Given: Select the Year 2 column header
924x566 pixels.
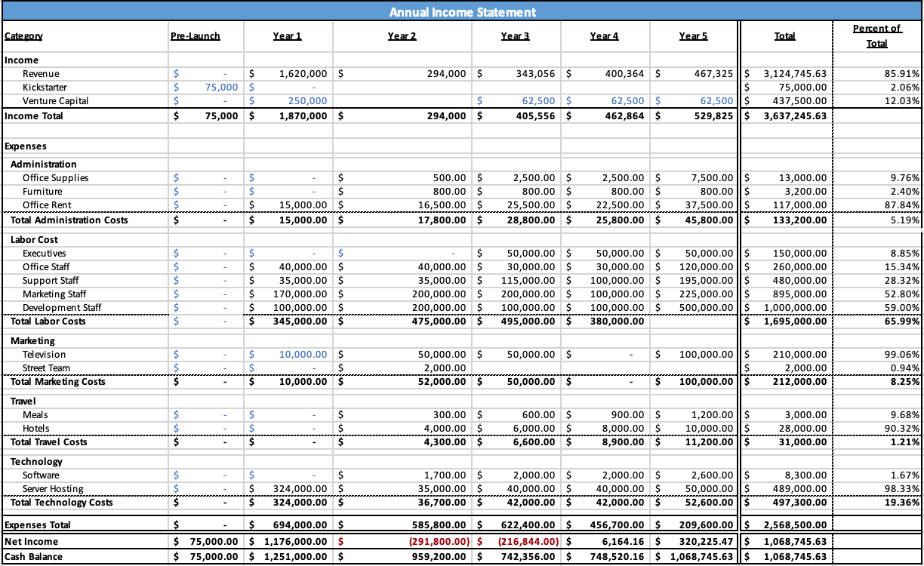Looking at the screenshot, I should [x=402, y=36].
